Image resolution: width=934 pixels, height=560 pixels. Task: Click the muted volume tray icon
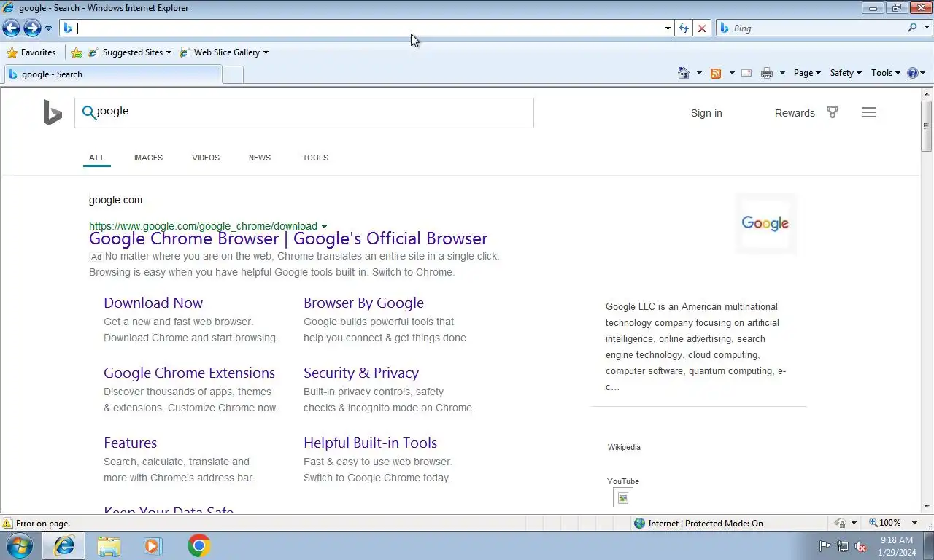coord(860,546)
